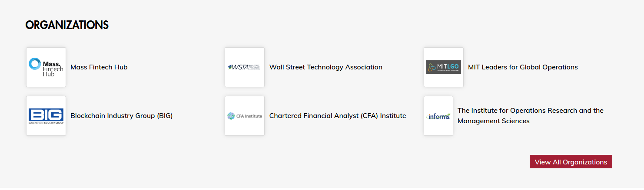This screenshot has height=190, width=644.
Task: Visit MIT Leaders for Global Operations link
Action: click(x=523, y=67)
